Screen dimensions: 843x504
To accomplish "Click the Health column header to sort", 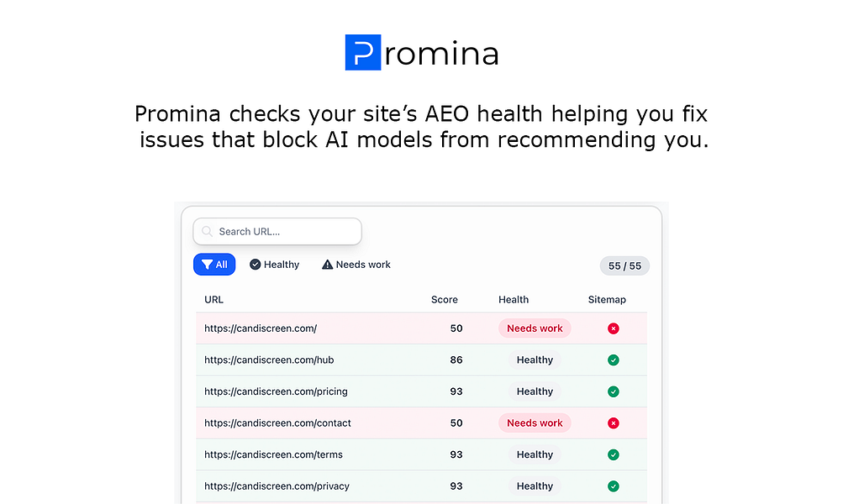I will click(513, 299).
